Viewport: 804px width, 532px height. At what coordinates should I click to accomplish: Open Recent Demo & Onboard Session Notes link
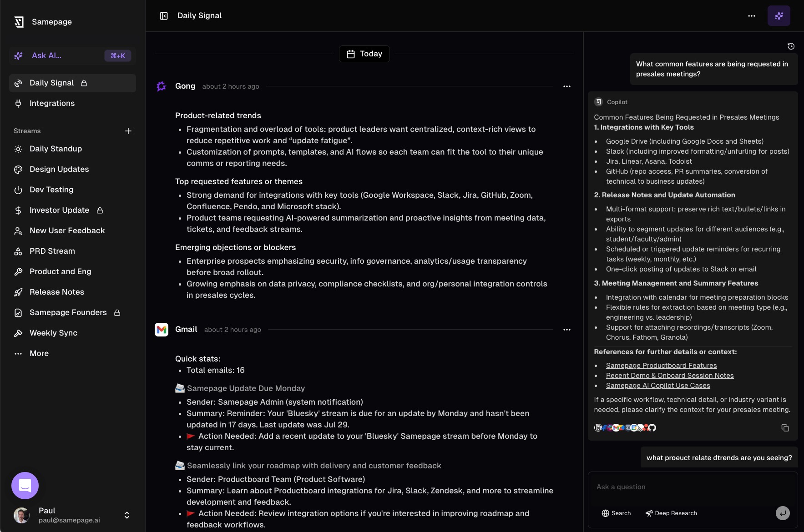pos(670,376)
